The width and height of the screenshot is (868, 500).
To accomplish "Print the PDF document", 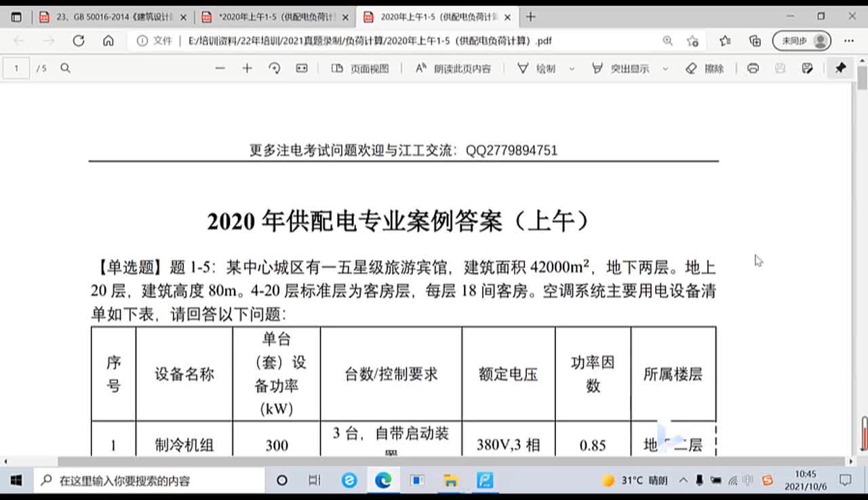I will [753, 68].
